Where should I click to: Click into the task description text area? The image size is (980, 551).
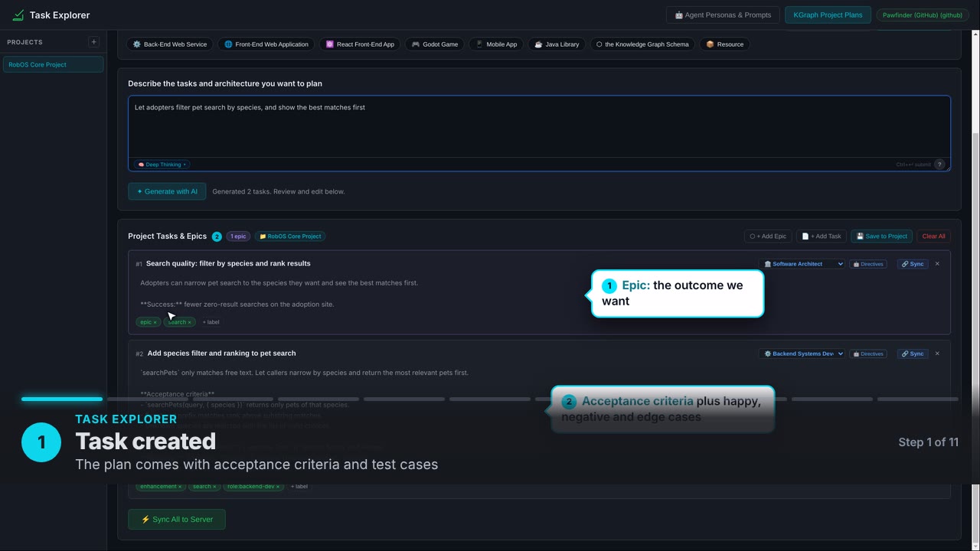(x=539, y=126)
